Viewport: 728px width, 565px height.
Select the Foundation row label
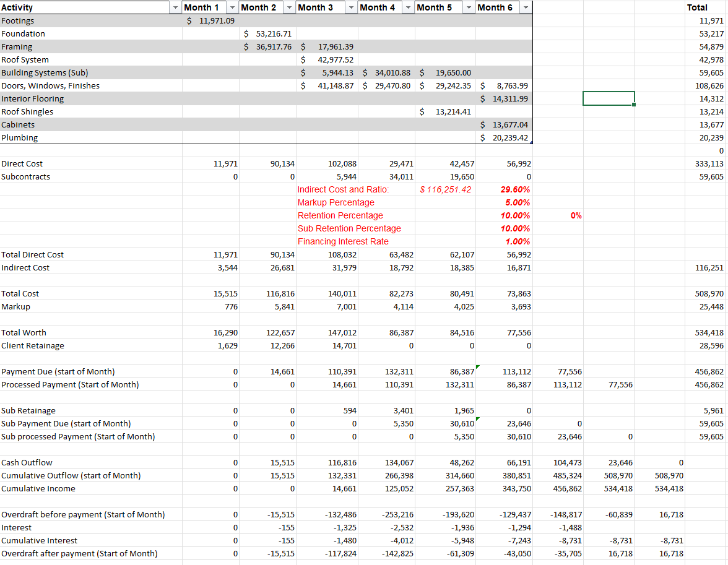[24, 33]
